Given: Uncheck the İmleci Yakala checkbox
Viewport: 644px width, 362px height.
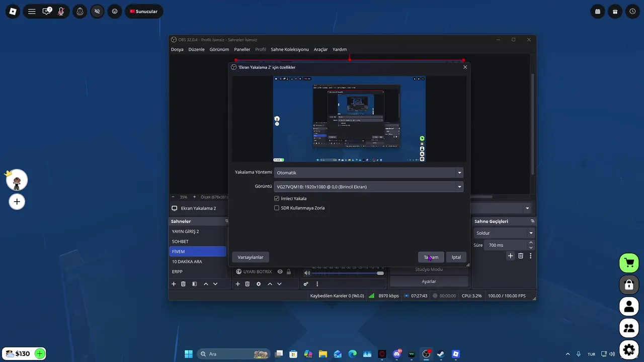Looking at the screenshot, I should pyautogui.click(x=277, y=199).
